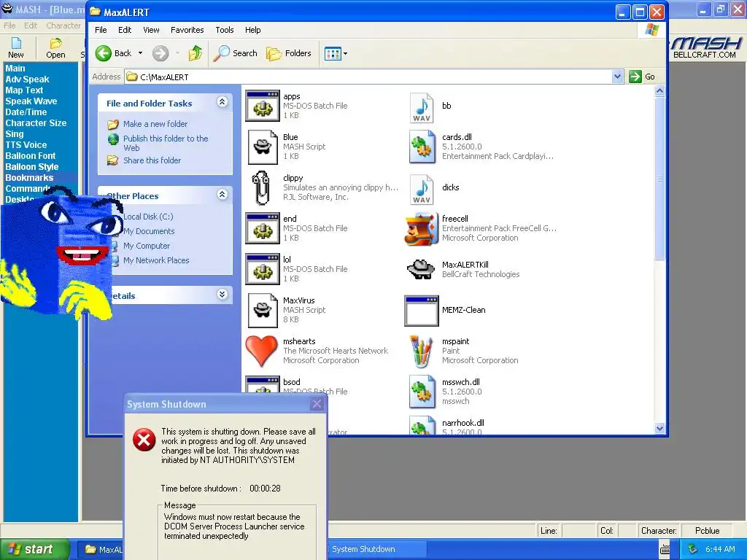747x560 pixels.
Task: Expand the address bar dropdown
Action: coord(617,77)
